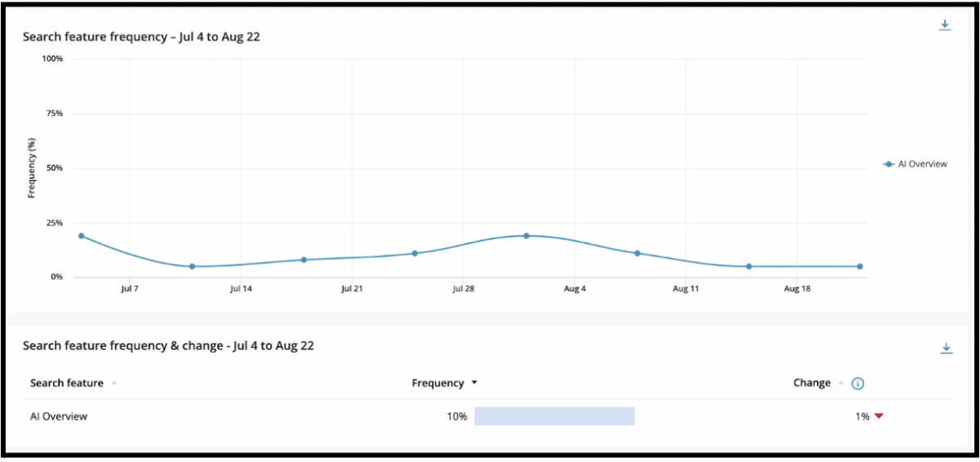The width and height of the screenshot is (980, 462).
Task: Click the red down-arrow change indicator
Action: pyautogui.click(x=879, y=416)
